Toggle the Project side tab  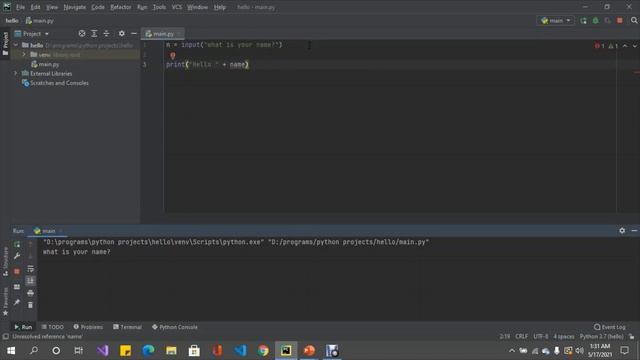(x=5, y=43)
